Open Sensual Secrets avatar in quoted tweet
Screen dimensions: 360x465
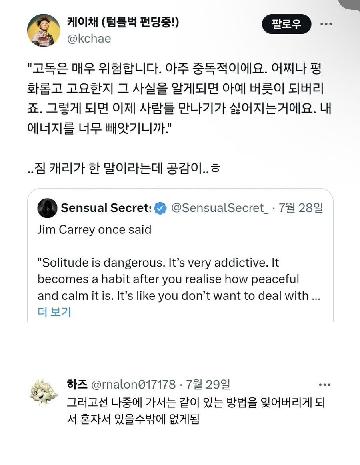(47, 208)
